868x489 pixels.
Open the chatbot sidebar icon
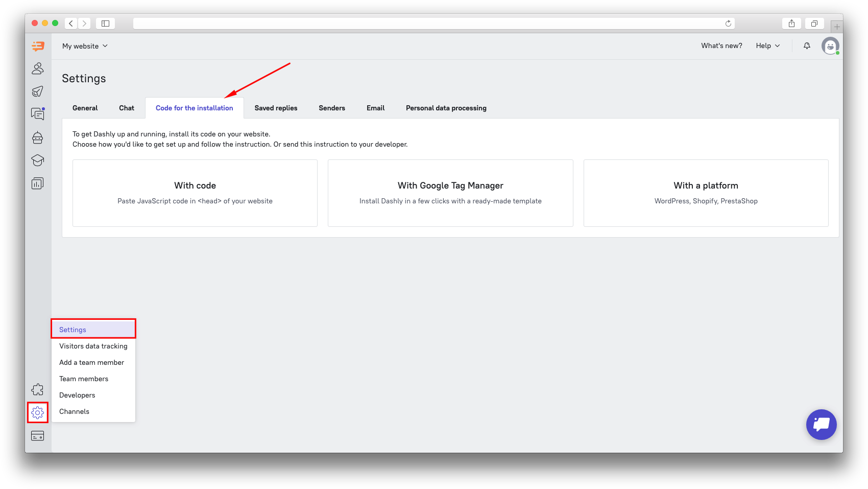point(38,137)
